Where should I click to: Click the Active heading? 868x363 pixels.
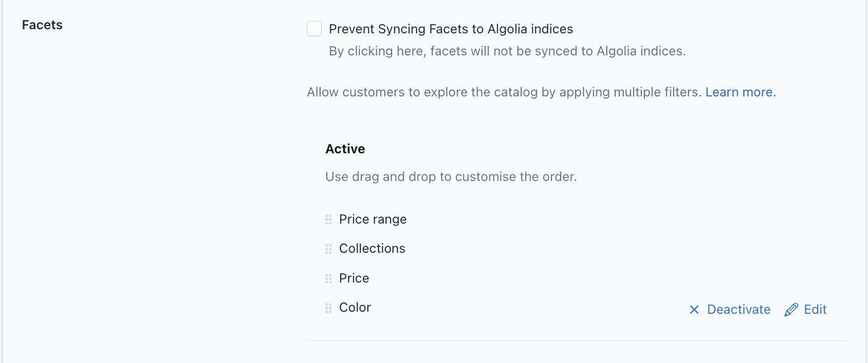[x=345, y=149]
